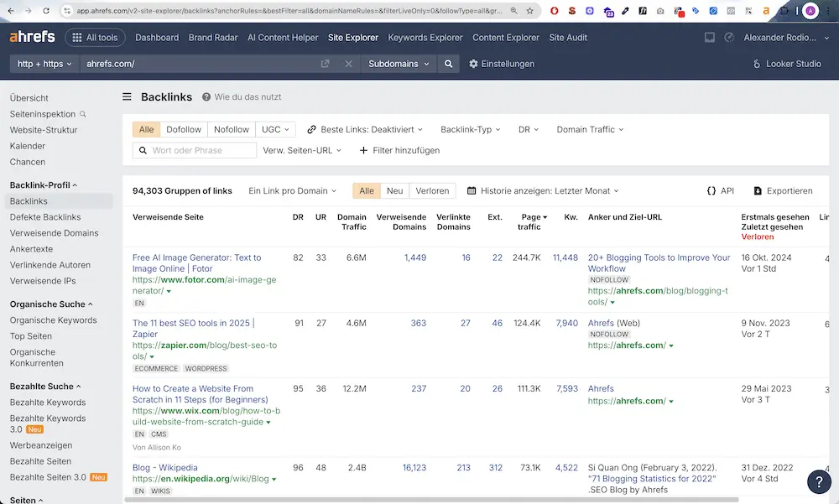Show only Neu backlinks
This screenshot has height=504, width=839.
click(x=395, y=191)
